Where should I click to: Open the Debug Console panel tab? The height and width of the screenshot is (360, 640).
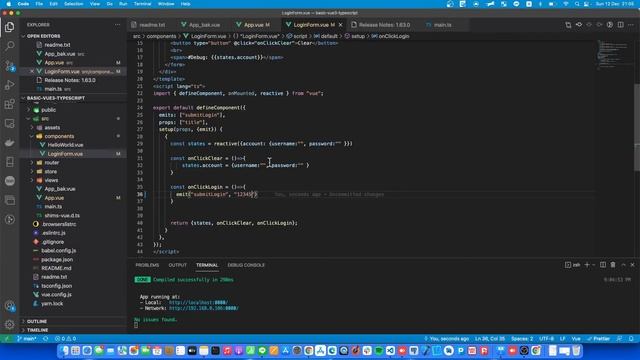[246, 265]
